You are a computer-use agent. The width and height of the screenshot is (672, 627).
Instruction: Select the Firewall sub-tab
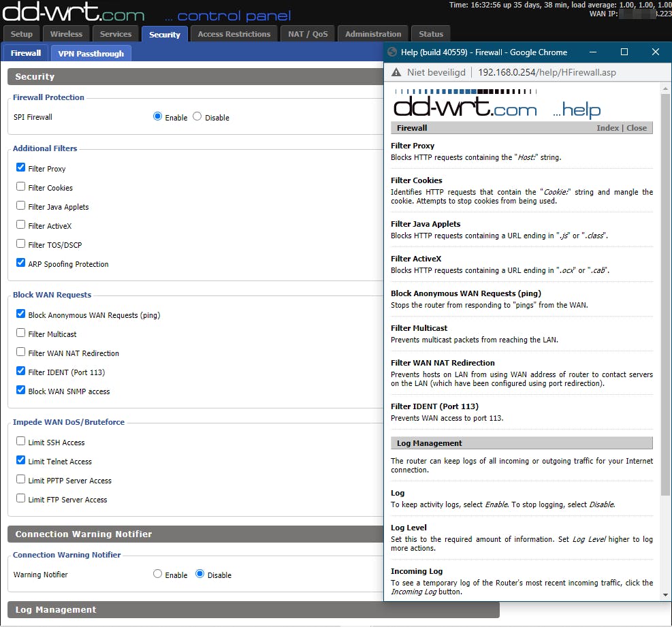click(26, 53)
